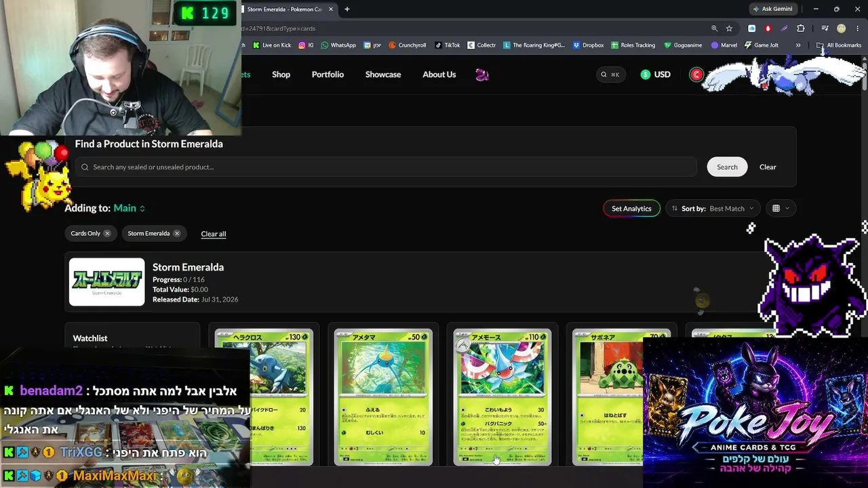Click the Clear button beside Search
Image resolution: width=868 pixels, height=488 pixels.
pos(768,167)
